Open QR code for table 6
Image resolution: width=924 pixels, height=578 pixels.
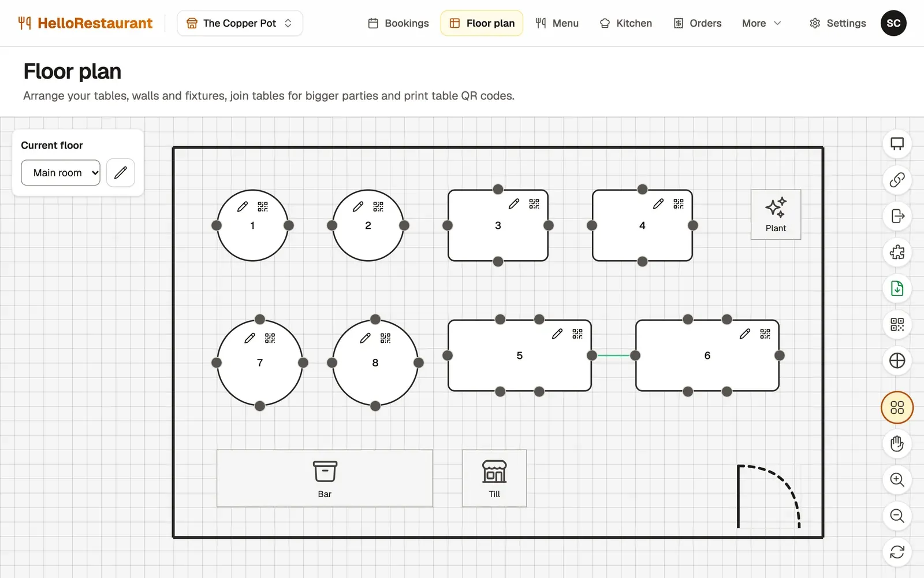(x=765, y=334)
